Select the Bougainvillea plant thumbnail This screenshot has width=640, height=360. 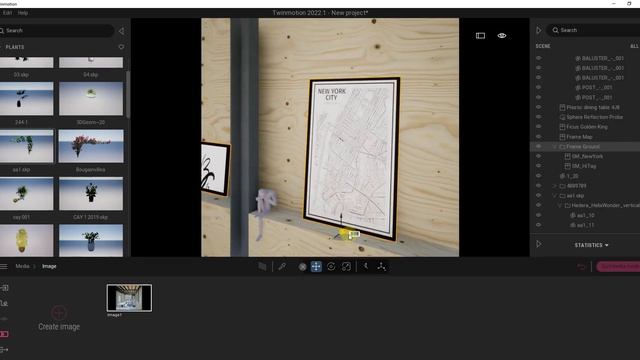pos(91,146)
